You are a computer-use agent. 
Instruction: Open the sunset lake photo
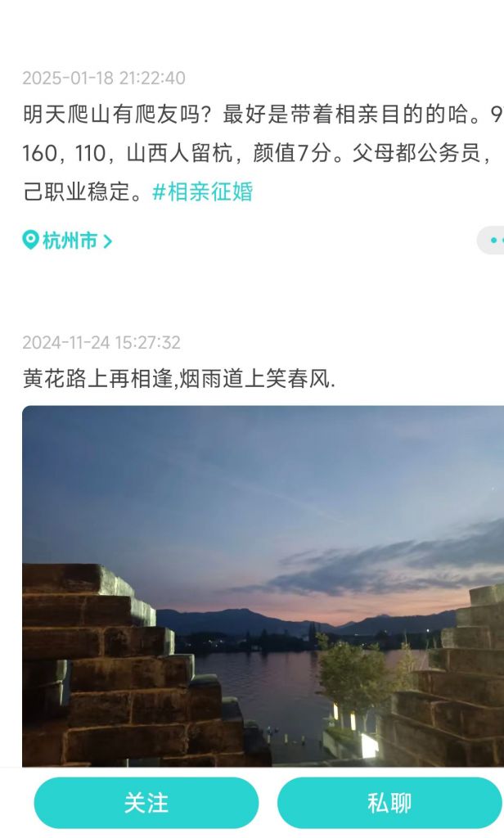click(263, 586)
